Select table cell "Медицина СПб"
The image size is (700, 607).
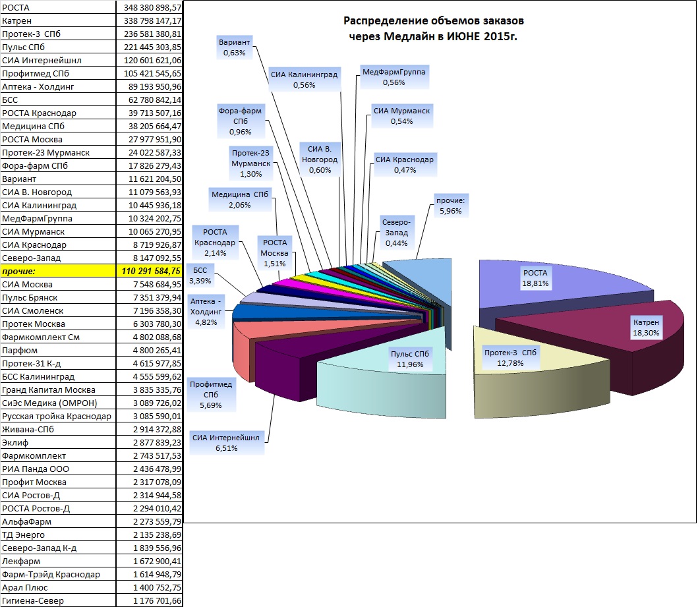(58, 126)
